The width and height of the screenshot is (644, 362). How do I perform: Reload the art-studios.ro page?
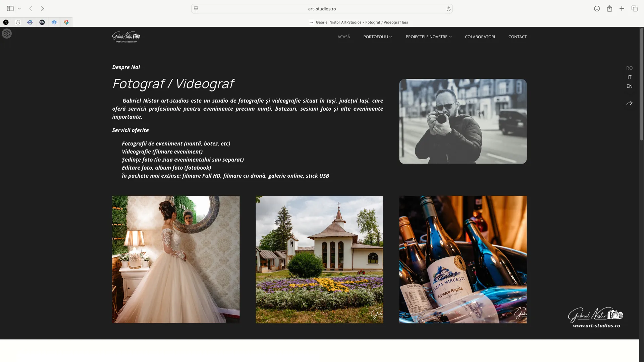tap(448, 9)
